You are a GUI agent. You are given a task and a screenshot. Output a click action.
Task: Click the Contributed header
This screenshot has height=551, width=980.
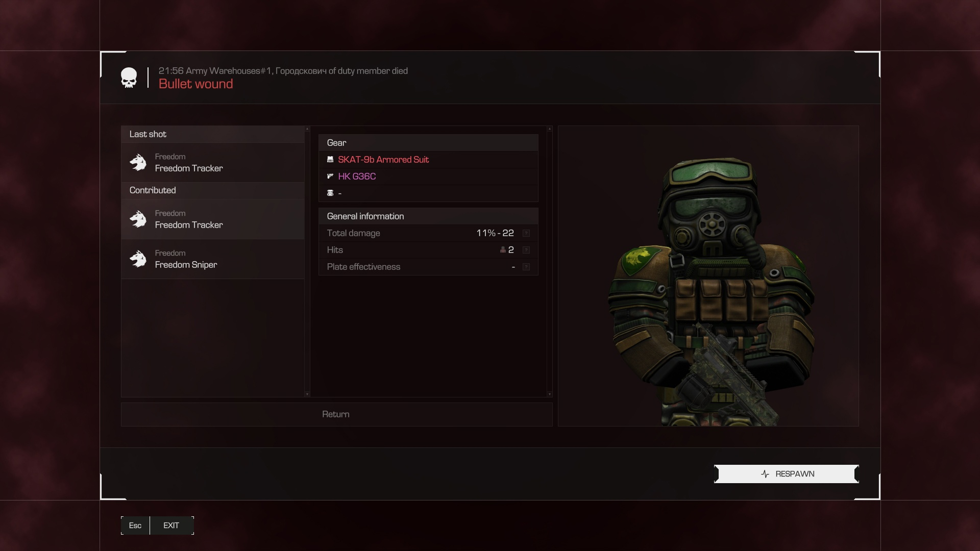click(213, 190)
